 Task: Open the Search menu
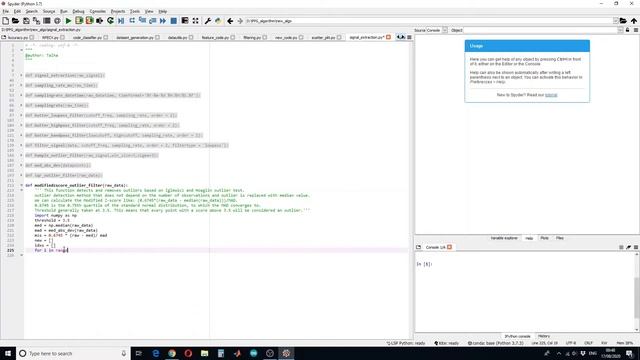31,11
